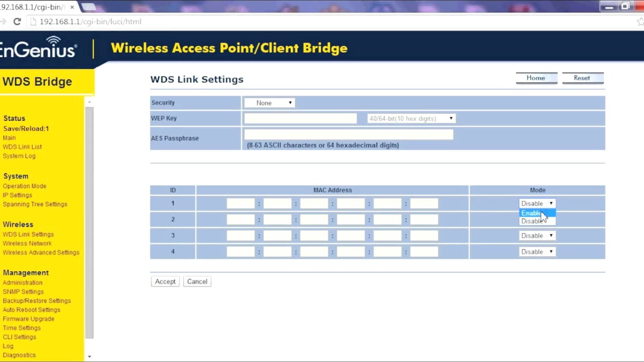Viewport: 644px width, 362px height.
Task: Click the Cancel button
Action: click(197, 282)
